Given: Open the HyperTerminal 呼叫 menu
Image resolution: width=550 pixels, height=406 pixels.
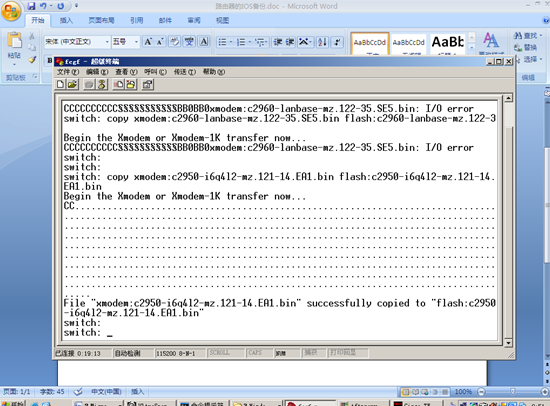Looking at the screenshot, I should (x=155, y=72).
